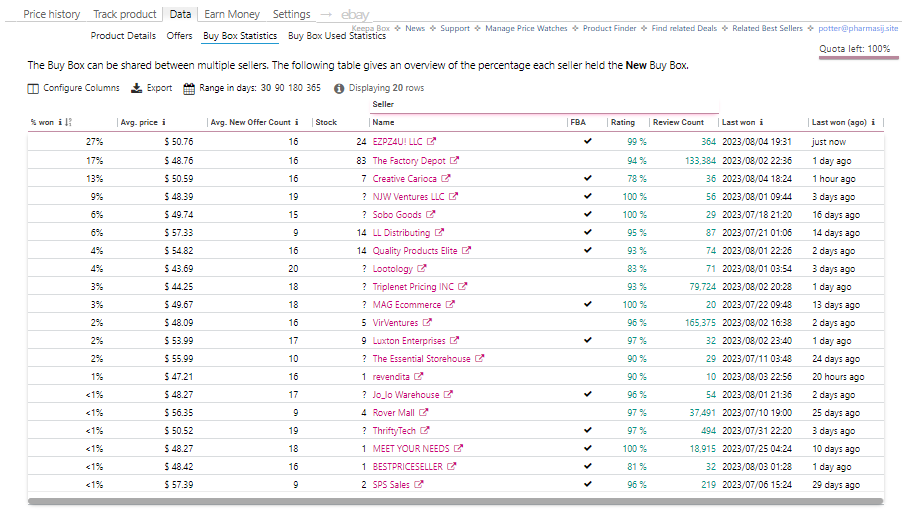Image resolution: width=915 pixels, height=529 pixels.
Task: Click the Configure Columns icon
Action: pyautogui.click(x=34, y=88)
